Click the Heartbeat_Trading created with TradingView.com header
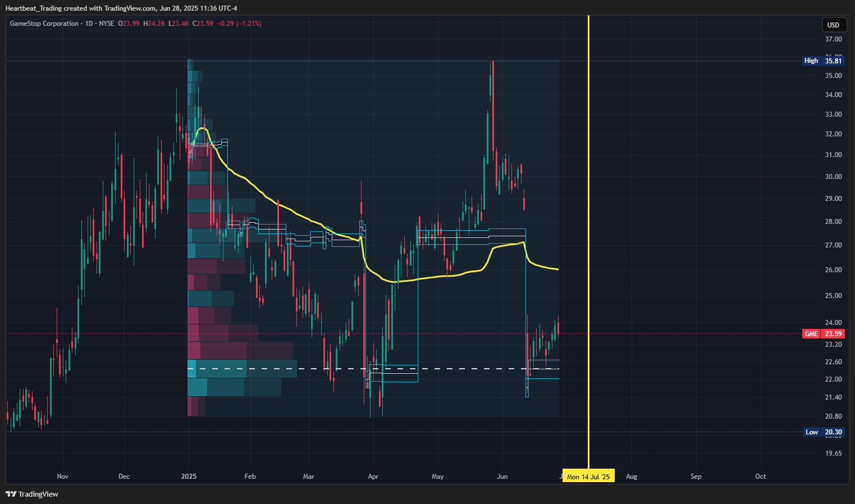855x504 pixels. coord(121,8)
